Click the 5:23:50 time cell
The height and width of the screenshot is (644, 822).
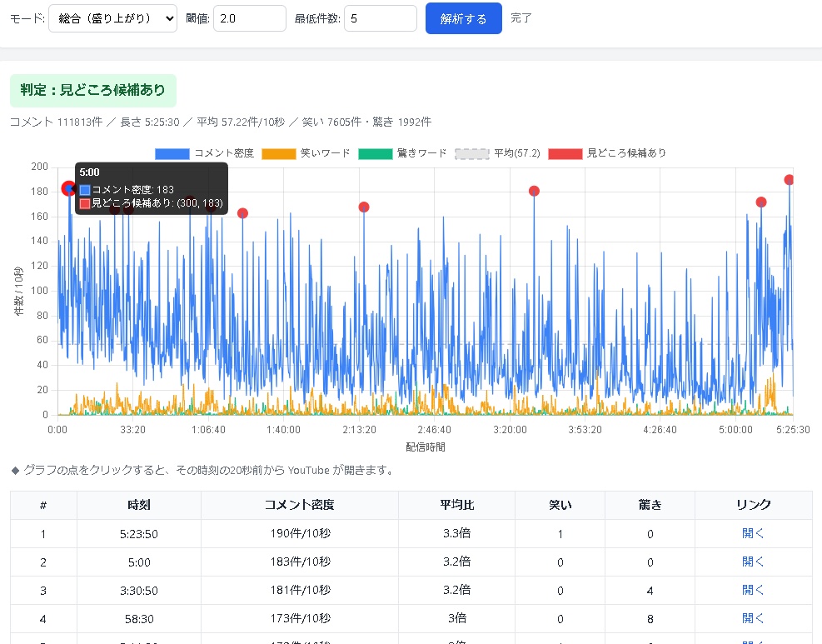click(x=139, y=534)
